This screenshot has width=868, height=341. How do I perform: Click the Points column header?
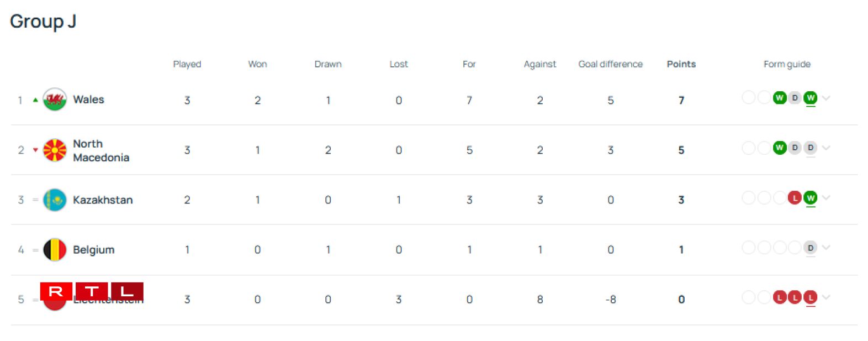pos(681,64)
